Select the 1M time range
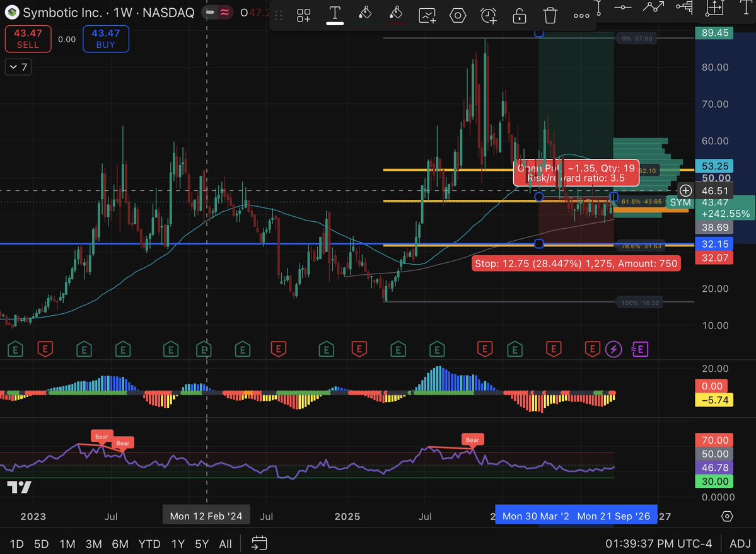The height and width of the screenshot is (554, 756). click(x=67, y=544)
